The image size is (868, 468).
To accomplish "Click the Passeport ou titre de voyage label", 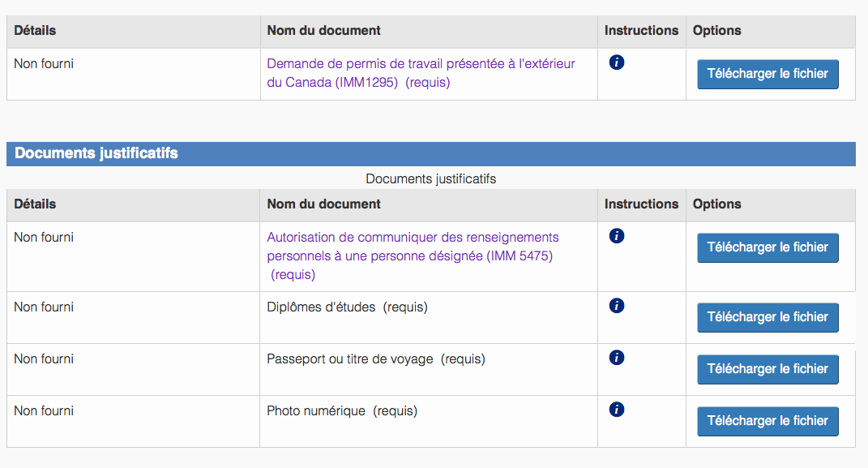I will coord(350,359).
